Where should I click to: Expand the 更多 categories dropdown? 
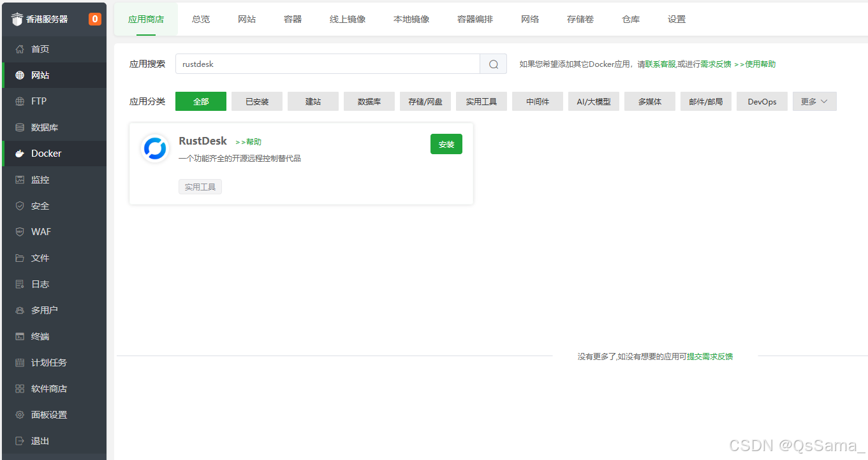(814, 101)
